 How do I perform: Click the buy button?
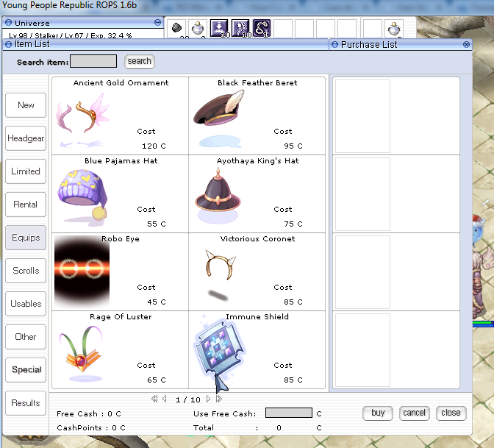click(378, 413)
